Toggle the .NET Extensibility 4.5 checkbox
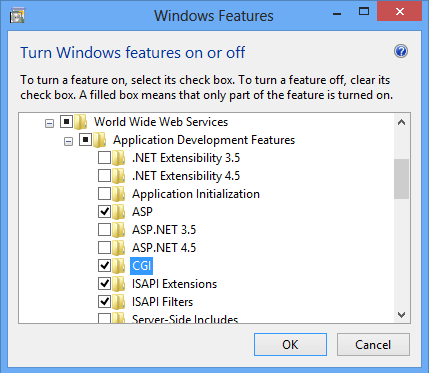Screen dimensions: 429x373 [104, 176]
